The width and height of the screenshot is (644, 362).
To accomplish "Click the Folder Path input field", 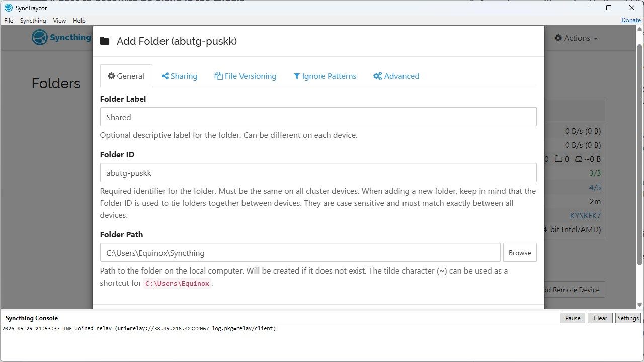I will coord(300,253).
